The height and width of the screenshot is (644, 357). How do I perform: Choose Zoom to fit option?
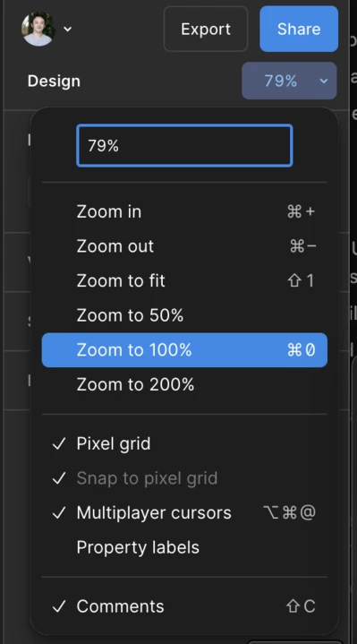184,280
